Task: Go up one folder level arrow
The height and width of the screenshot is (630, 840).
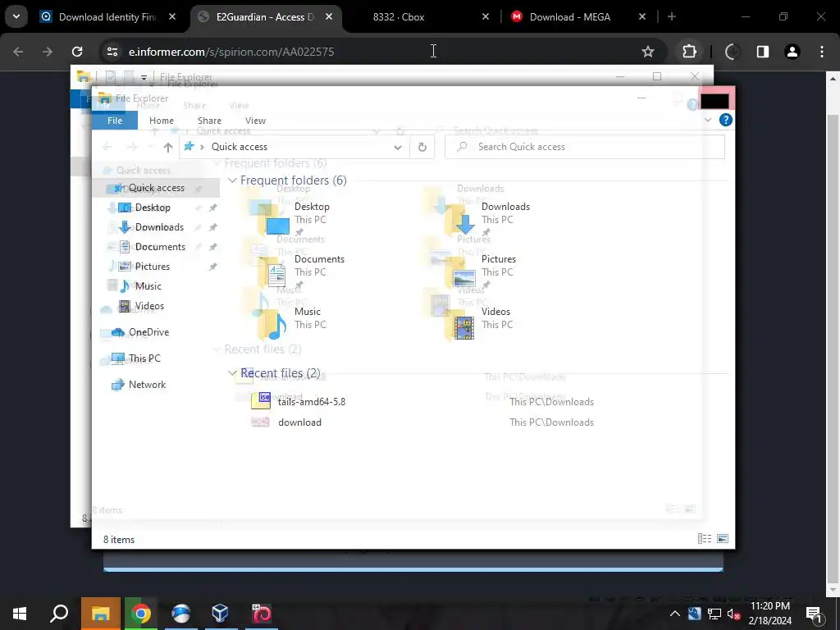Action: [168, 147]
